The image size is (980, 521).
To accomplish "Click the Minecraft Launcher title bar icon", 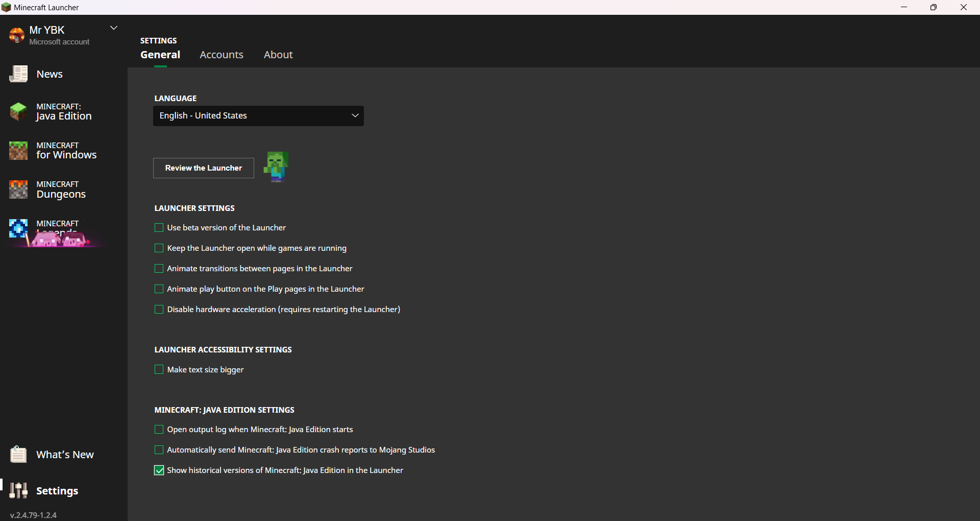I will pyautogui.click(x=6, y=7).
